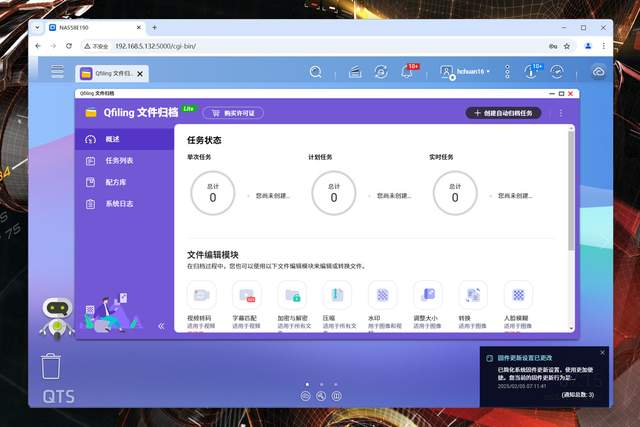Close the 固件更新设置已更改 notification
This screenshot has width=640, height=427.
(602, 352)
